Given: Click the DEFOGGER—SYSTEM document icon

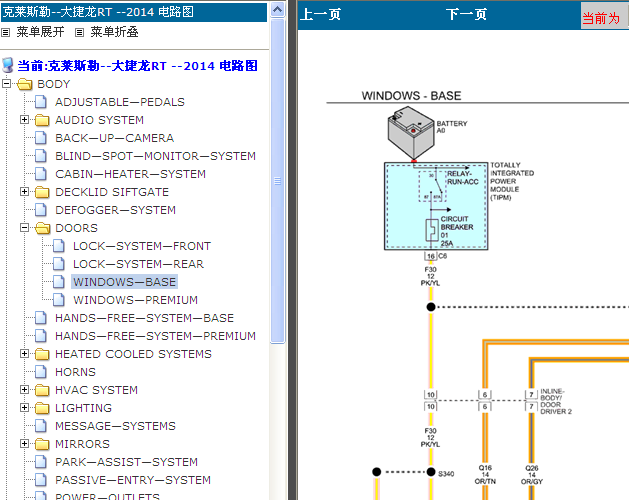Looking at the screenshot, I should pyautogui.click(x=41, y=209).
